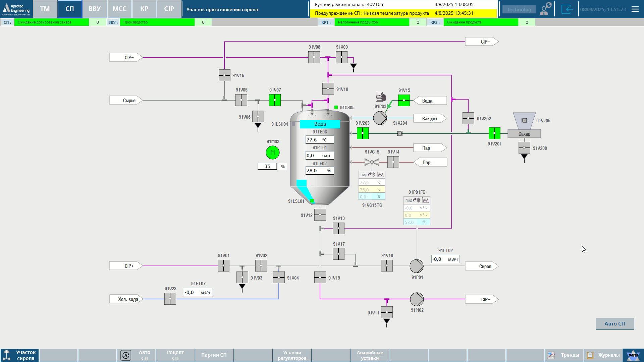This screenshot has height=362, width=644.
Task: Click the auto mode icon next to Авто СП
Action: coord(126,355)
